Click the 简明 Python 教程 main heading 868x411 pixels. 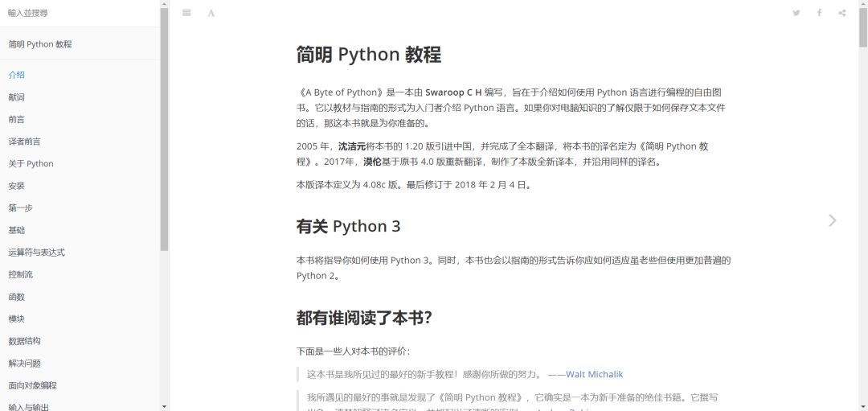369,55
